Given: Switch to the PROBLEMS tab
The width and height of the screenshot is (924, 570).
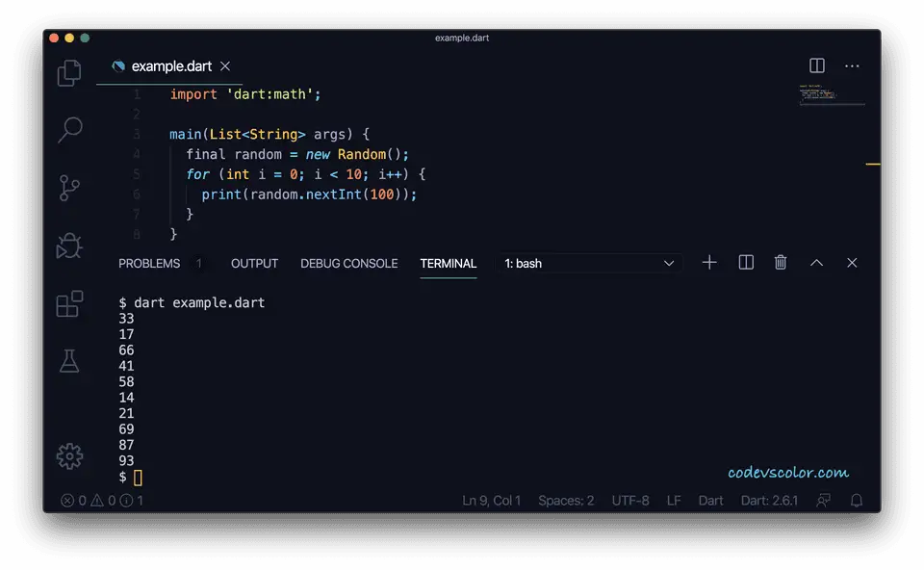Looking at the screenshot, I should click(x=149, y=264).
